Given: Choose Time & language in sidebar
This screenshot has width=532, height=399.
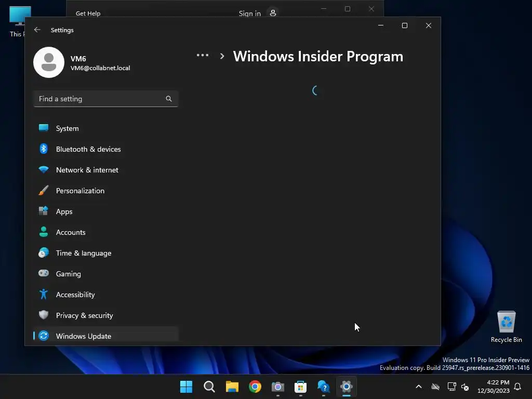Looking at the screenshot, I should (106, 253).
